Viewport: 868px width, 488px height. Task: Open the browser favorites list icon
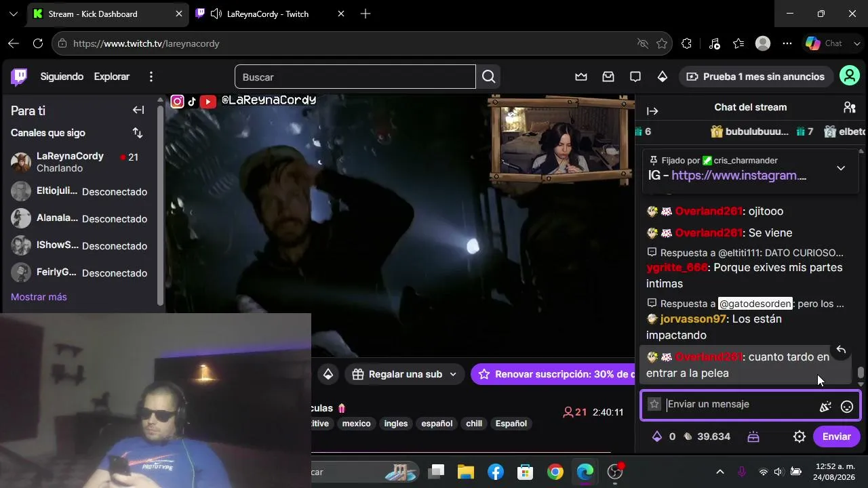(738, 43)
